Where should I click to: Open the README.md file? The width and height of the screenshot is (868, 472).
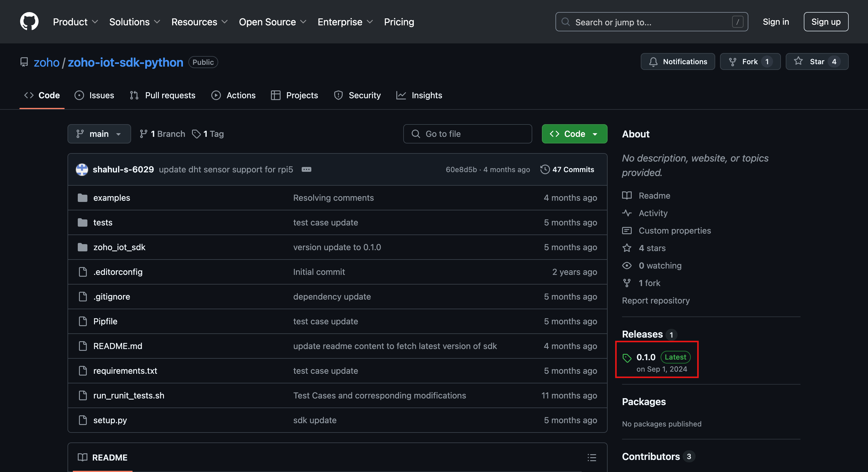[x=118, y=346]
